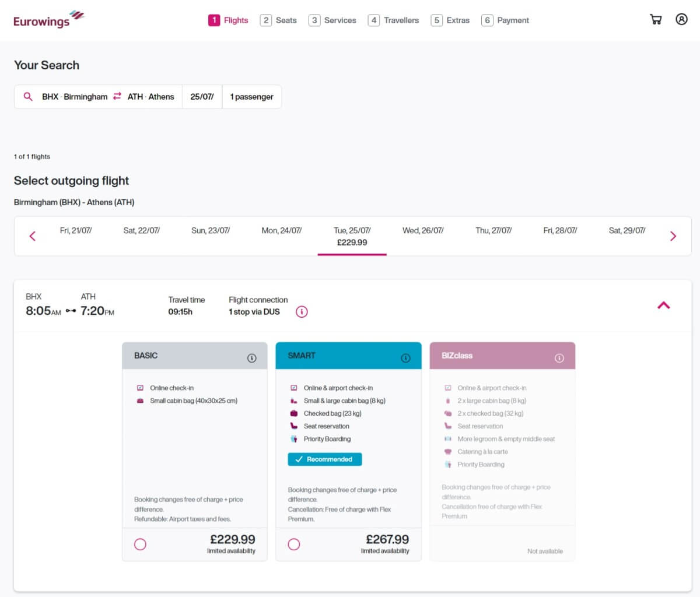Click the one-stop connection icon between 8:05 and 7:20
This screenshot has width=700, height=597.
71,311
